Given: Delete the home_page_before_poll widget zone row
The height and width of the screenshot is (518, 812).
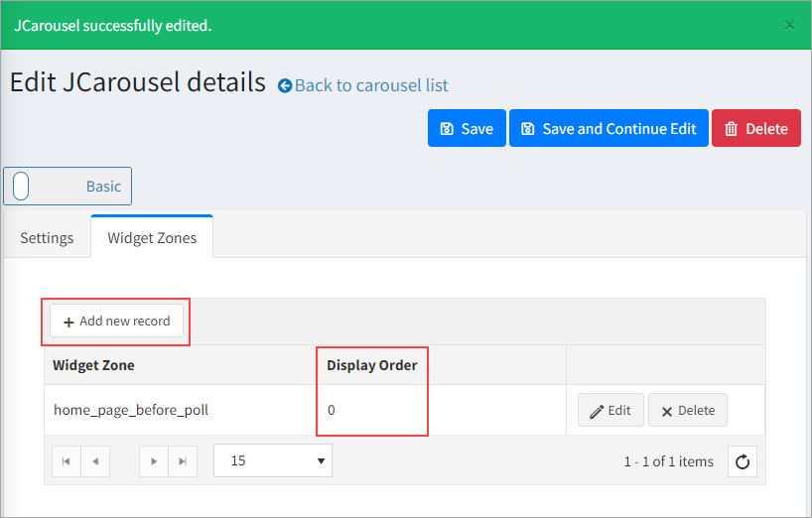Looking at the screenshot, I should pyautogui.click(x=687, y=411).
